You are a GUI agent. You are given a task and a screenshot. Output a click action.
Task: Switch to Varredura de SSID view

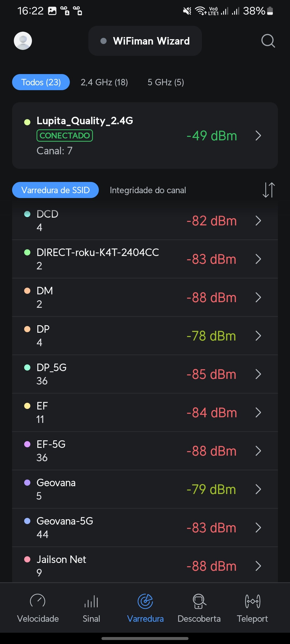point(55,190)
